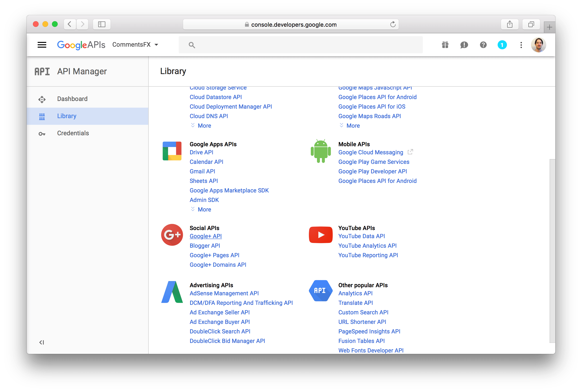The width and height of the screenshot is (582, 392).
Task: Open the Google+ API link
Action: point(205,236)
